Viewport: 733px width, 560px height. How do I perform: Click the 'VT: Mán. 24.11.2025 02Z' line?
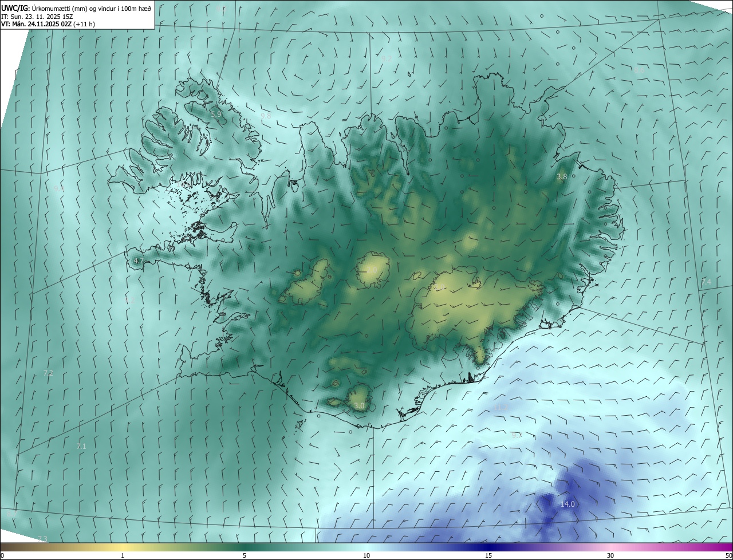tap(48, 25)
